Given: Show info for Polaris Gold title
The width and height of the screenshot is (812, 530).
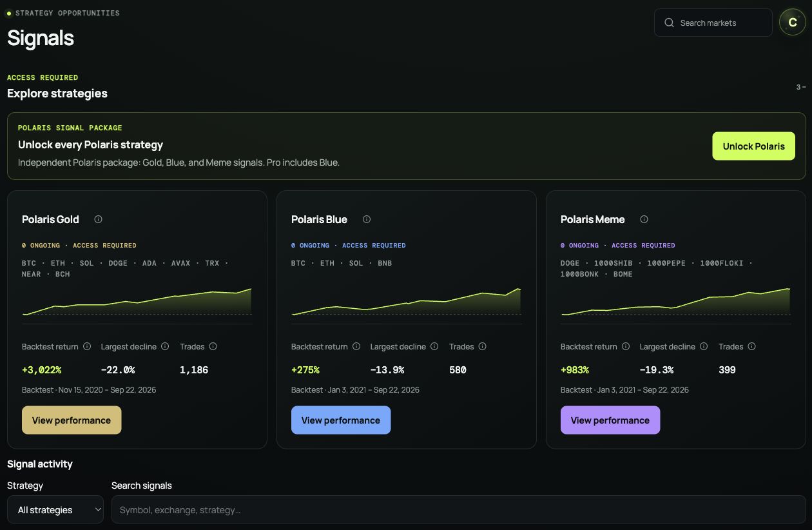Looking at the screenshot, I should pos(98,219).
